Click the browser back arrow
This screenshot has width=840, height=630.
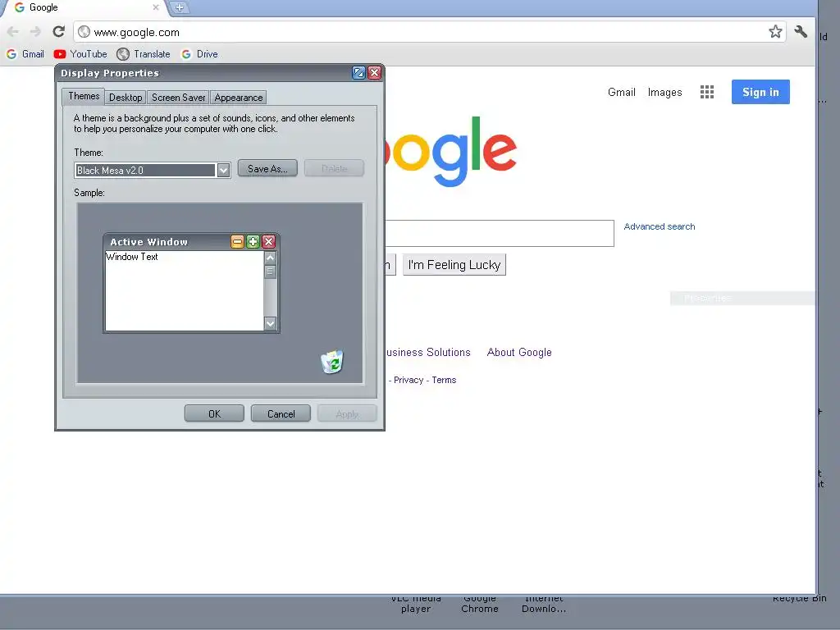click(13, 32)
